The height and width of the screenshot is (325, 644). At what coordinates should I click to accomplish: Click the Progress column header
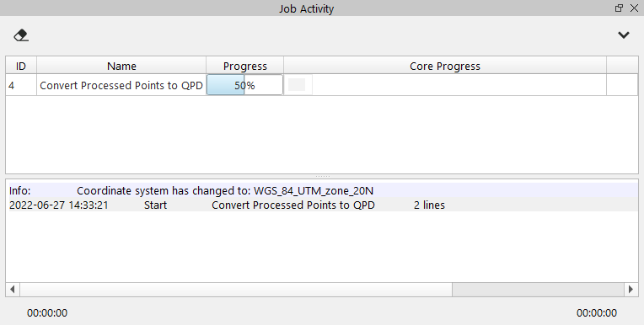244,66
